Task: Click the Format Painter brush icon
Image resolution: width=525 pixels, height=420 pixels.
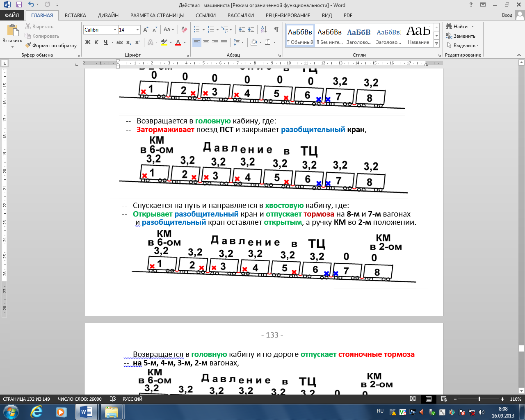Action: point(28,46)
